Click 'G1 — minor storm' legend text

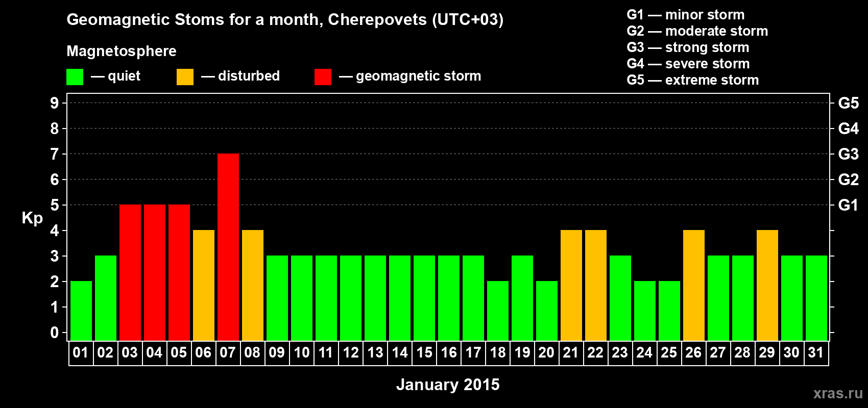coord(685,15)
